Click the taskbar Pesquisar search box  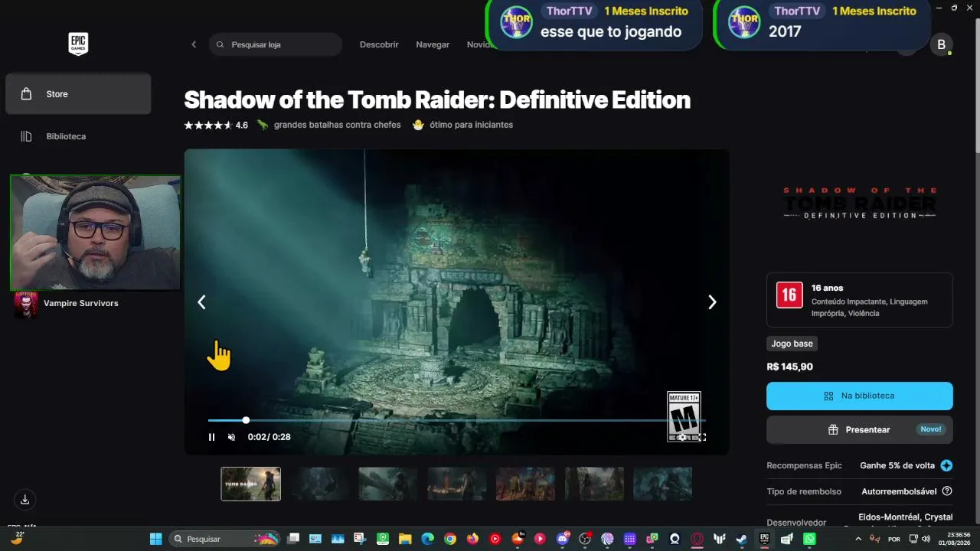pos(224,539)
